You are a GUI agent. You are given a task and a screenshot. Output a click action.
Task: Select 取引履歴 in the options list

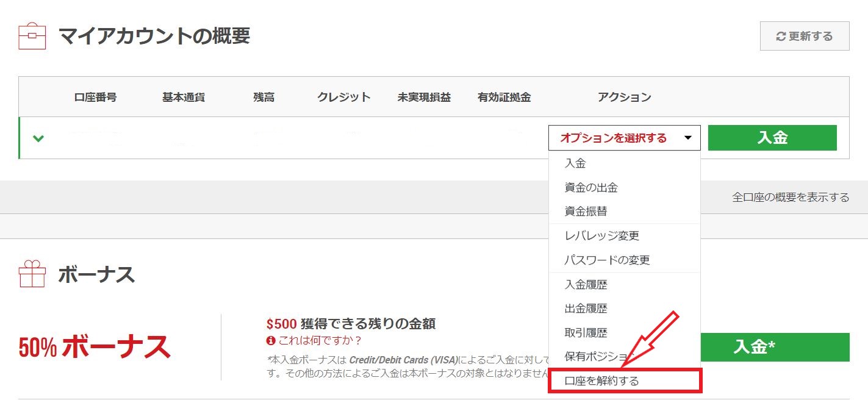pyautogui.click(x=586, y=333)
